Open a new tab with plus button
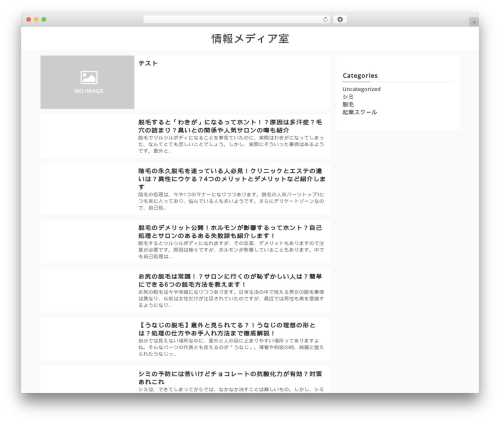Screen dimensions: 500x423 point(474,22)
